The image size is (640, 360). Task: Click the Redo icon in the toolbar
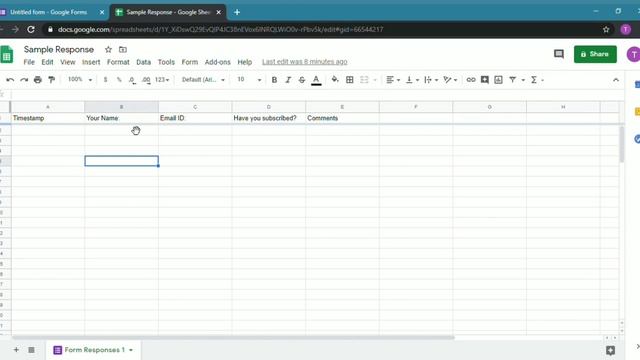point(24,80)
